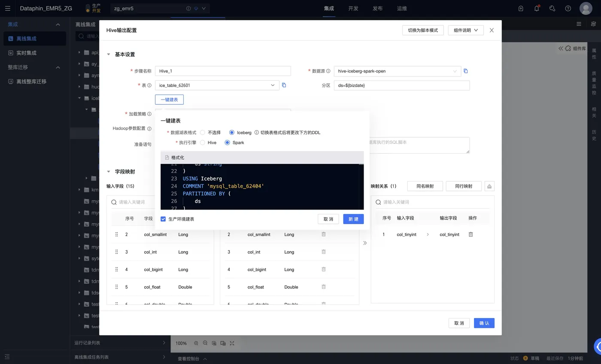Delete output field col_int
The image size is (601, 364).
[324, 252]
